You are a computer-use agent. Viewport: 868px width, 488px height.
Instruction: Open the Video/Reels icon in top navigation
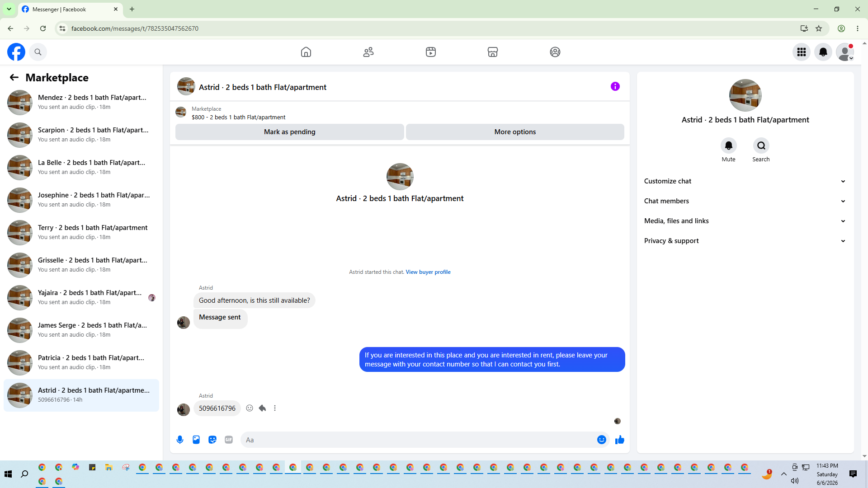pyautogui.click(x=431, y=52)
